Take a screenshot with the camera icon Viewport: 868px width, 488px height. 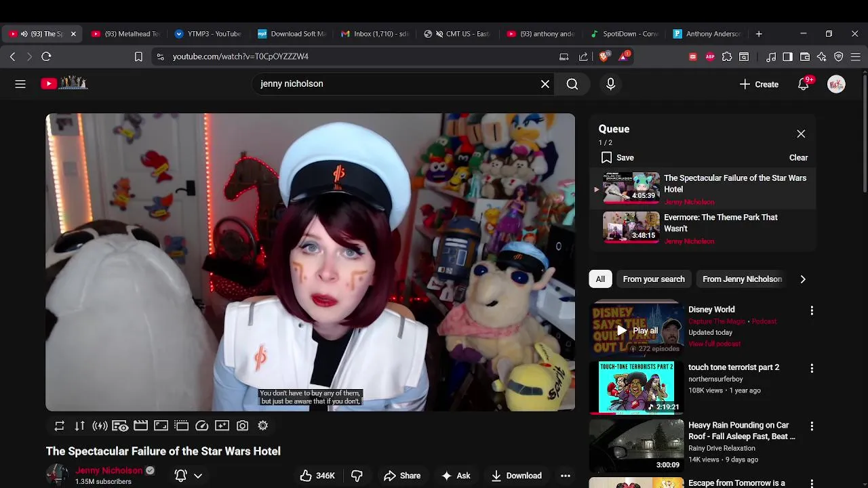tap(243, 426)
